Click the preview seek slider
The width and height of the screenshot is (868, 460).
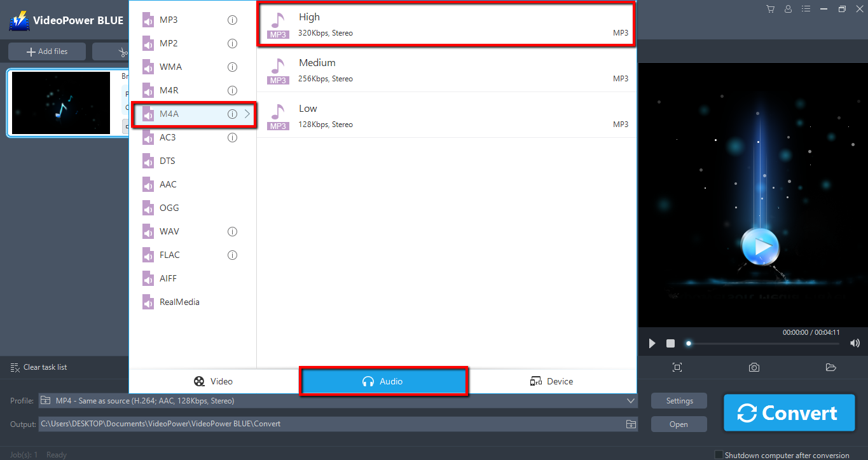[x=763, y=343]
